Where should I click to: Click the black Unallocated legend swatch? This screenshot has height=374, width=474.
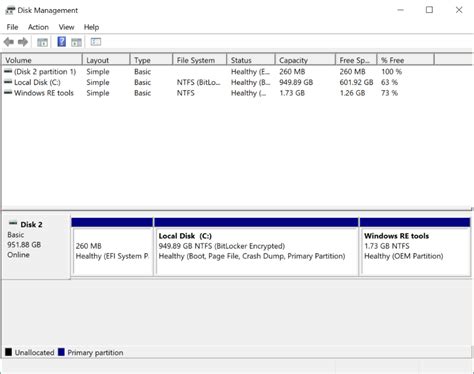click(x=8, y=352)
